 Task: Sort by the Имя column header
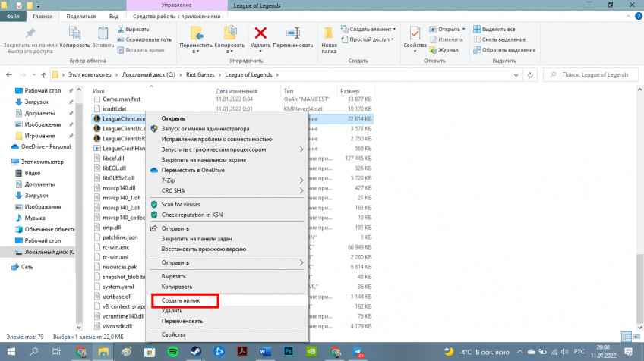click(98, 91)
